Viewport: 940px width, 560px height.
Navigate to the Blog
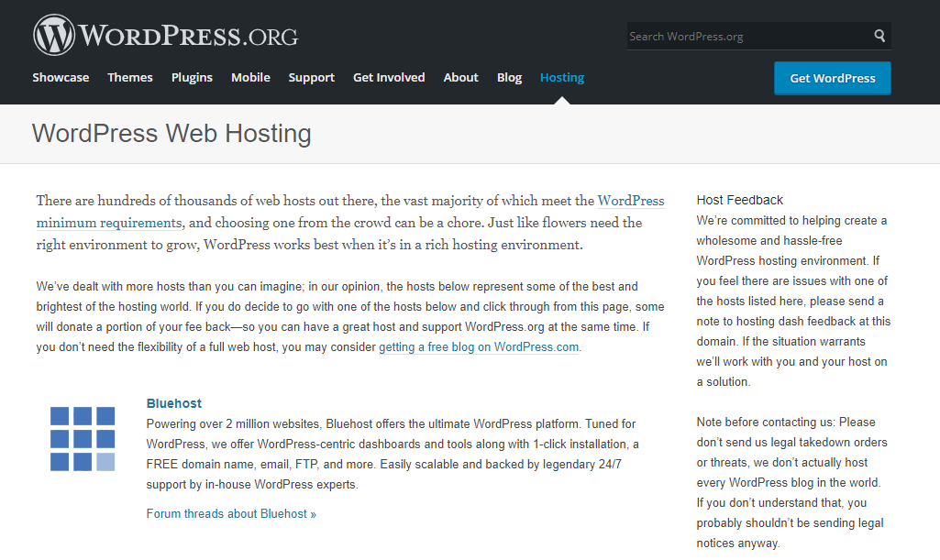click(x=509, y=78)
